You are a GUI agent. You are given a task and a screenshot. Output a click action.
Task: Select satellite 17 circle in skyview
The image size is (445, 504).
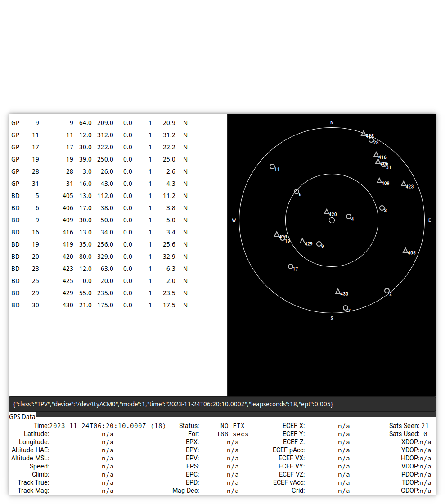click(291, 266)
